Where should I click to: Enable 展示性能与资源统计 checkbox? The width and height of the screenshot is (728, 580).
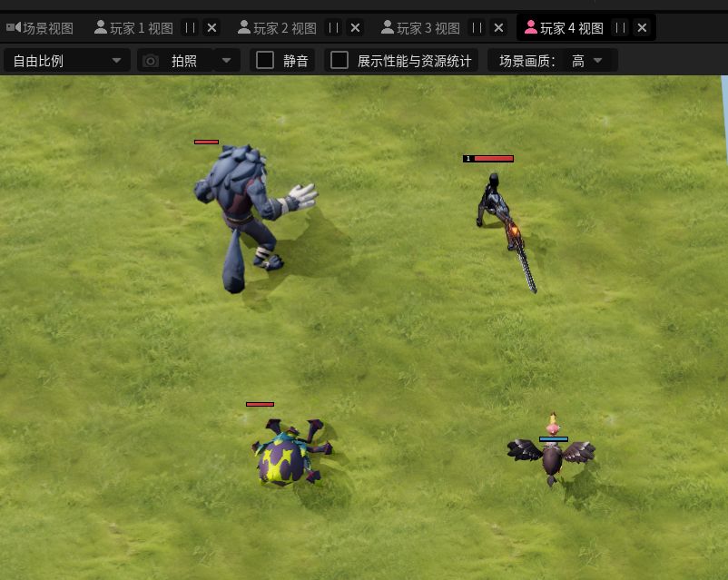[339, 60]
